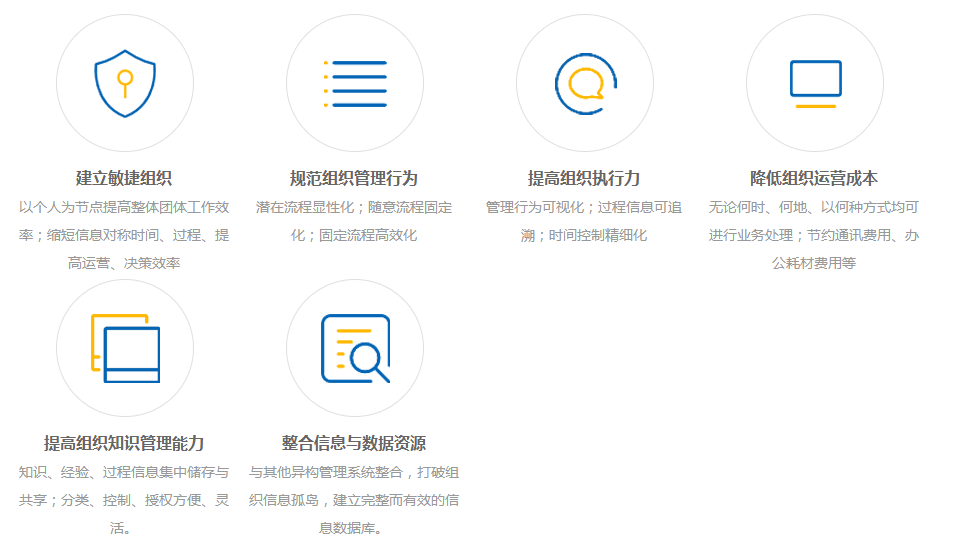Go to the 整合信息与数据资源 heading

click(354, 443)
